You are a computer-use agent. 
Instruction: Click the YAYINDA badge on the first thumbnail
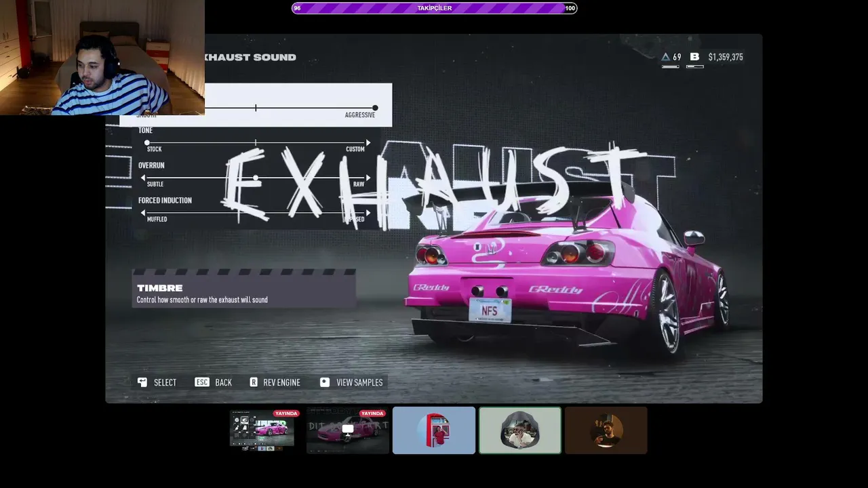point(286,413)
